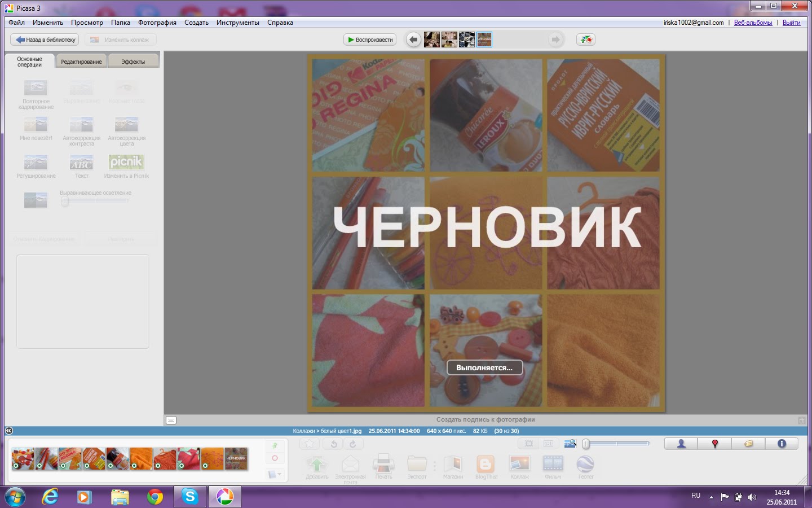Open the Фотография menu

(157, 23)
